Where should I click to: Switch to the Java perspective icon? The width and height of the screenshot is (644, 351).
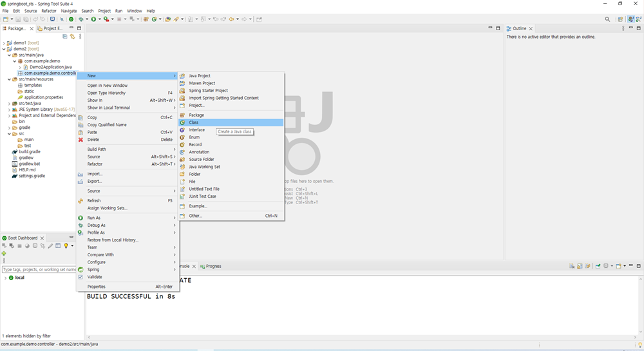631,19
